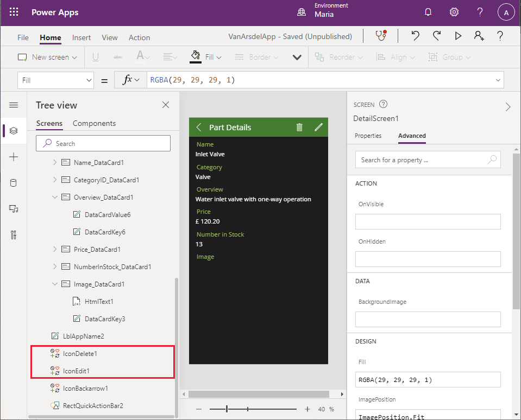This screenshot has height=420, width=521.
Task: Open the Share user icon
Action: 479,36
